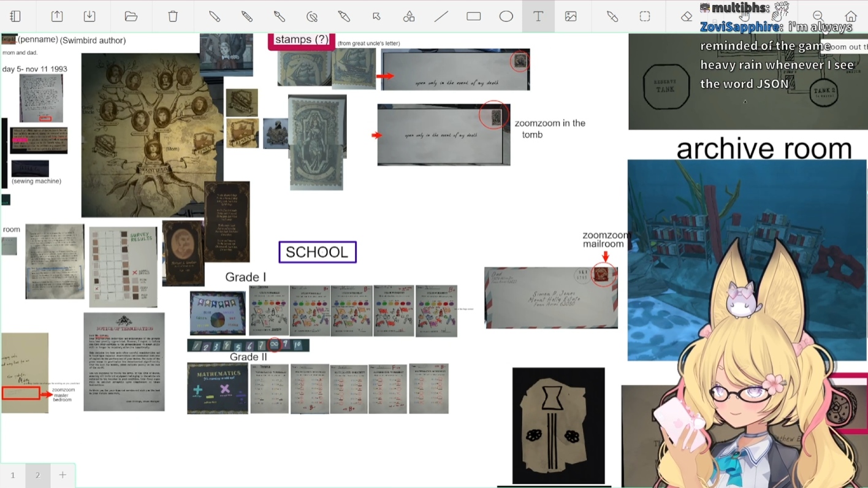The height and width of the screenshot is (488, 868).
Task: Select the dark poem plaque image
Action: [227, 221]
